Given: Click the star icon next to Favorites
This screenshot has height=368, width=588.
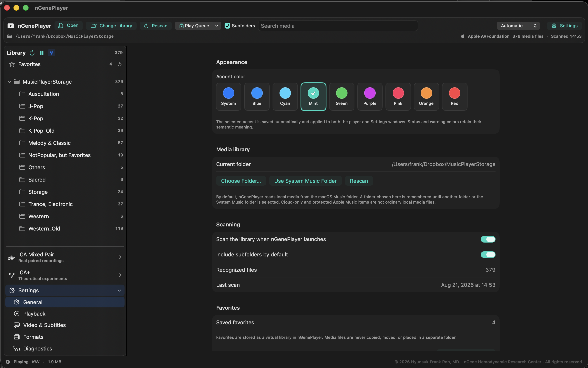Looking at the screenshot, I should [x=12, y=64].
